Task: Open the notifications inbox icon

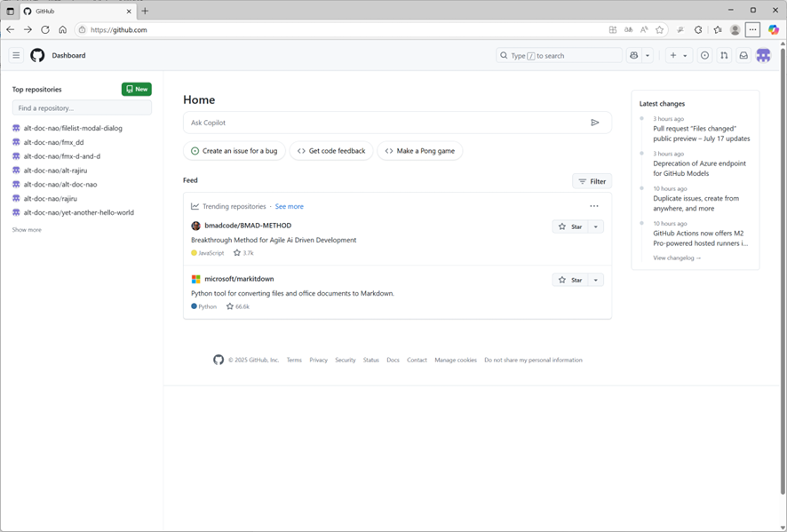Action: (x=743, y=55)
